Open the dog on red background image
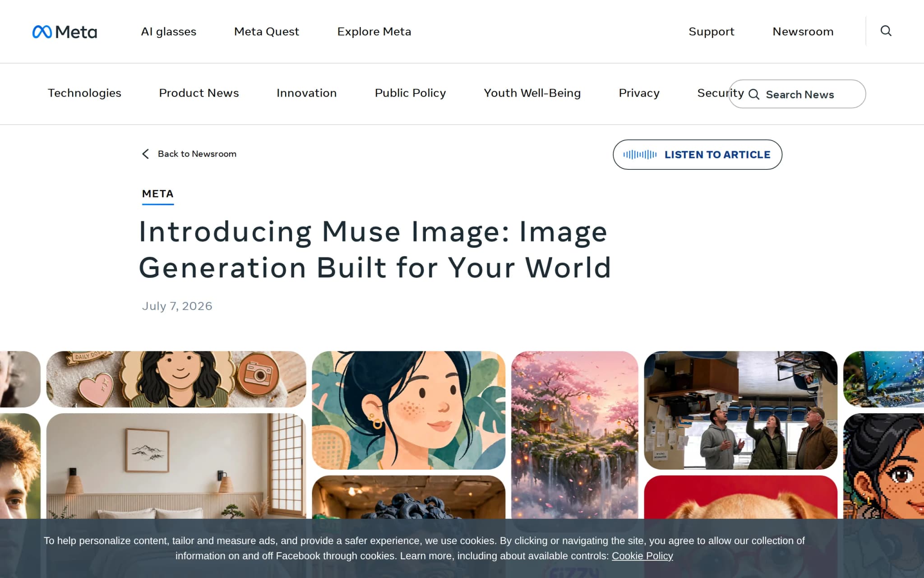The width and height of the screenshot is (924, 578). (x=740, y=497)
